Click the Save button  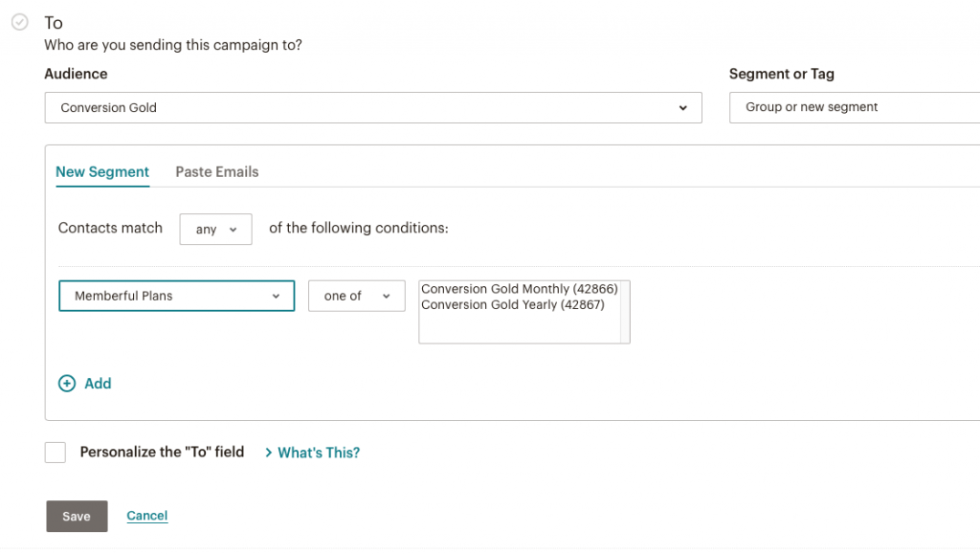(x=77, y=516)
